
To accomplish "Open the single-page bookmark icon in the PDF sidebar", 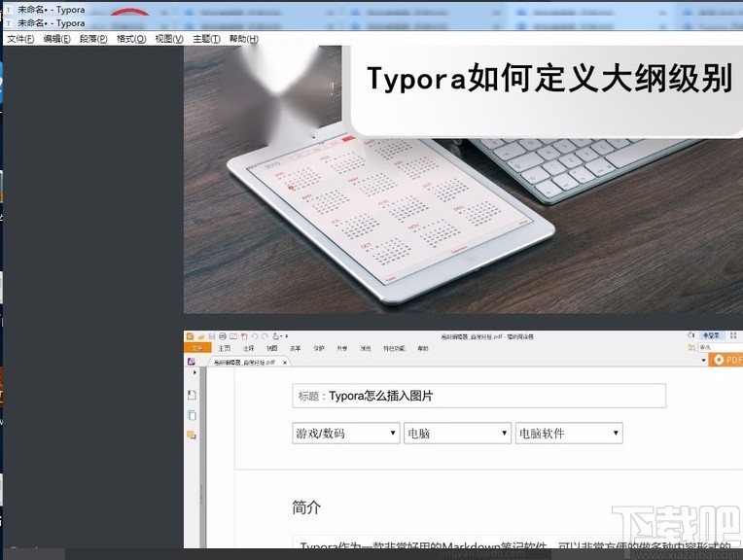I will click(x=192, y=395).
